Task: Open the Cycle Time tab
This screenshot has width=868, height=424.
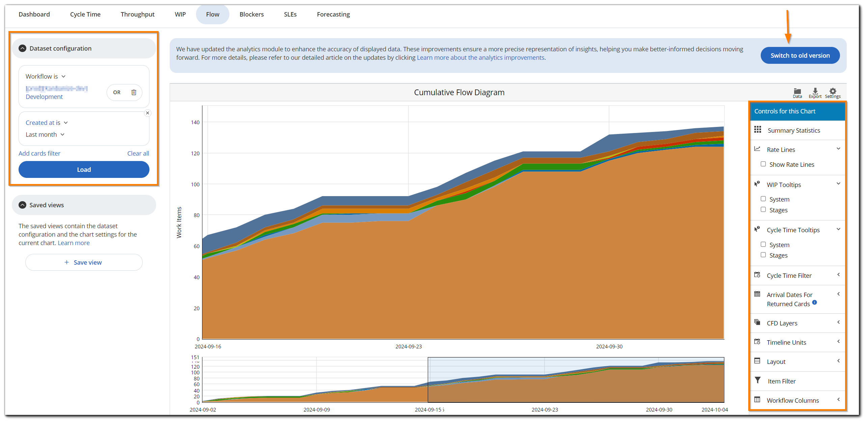Action: coord(85,14)
